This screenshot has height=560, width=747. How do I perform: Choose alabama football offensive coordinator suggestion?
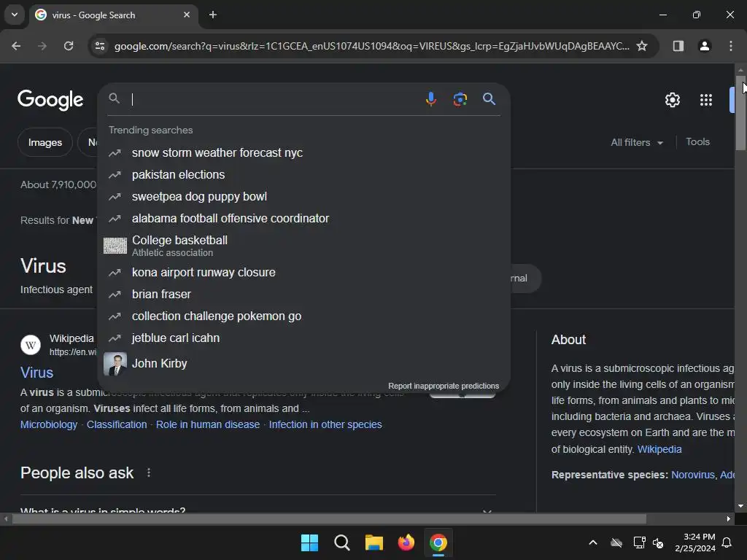pos(304,219)
